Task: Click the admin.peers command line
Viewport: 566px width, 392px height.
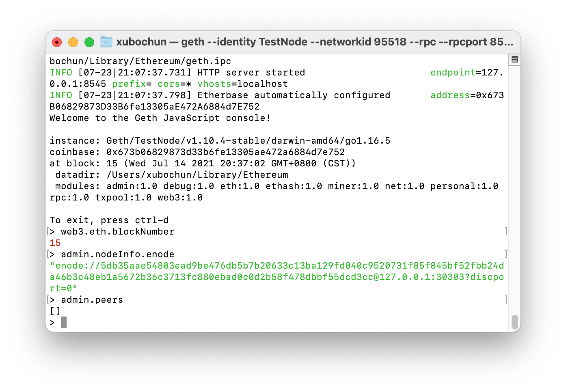Action: tap(92, 300)
